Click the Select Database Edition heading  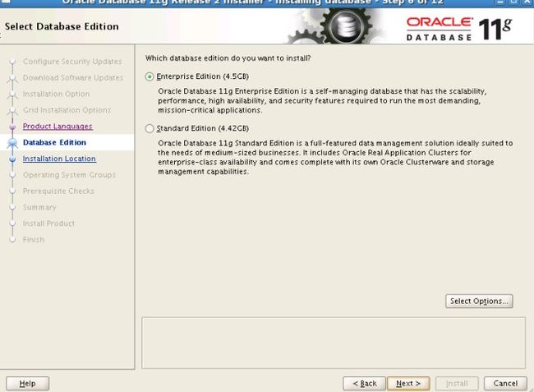pyautogui.click(x=62, y=26)
